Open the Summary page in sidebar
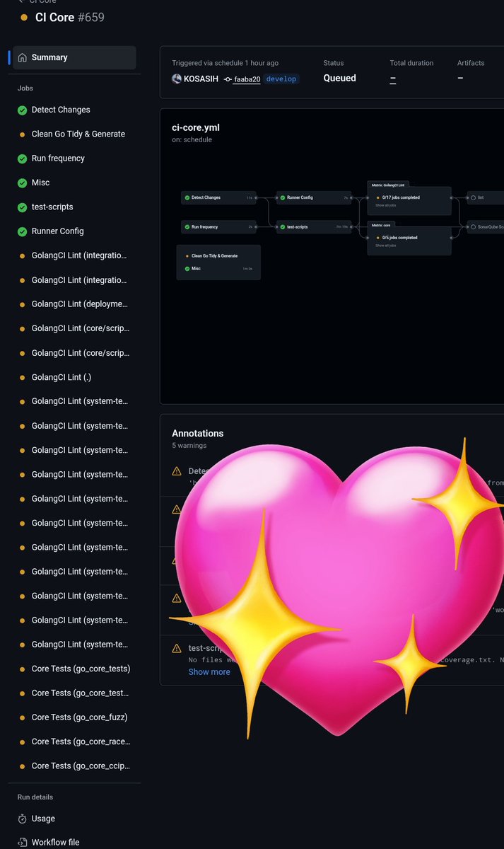 [x=74, y=58]
